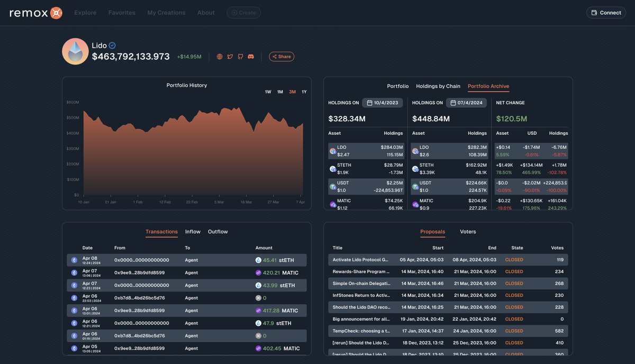
Task: Click MATIC token icon in 10/4/2023 holdings
Action: point(333,204)
